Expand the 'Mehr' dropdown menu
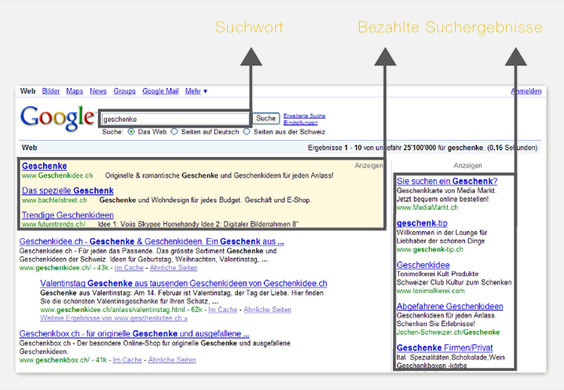Screen dimensions: 564x390 point(196,91)
